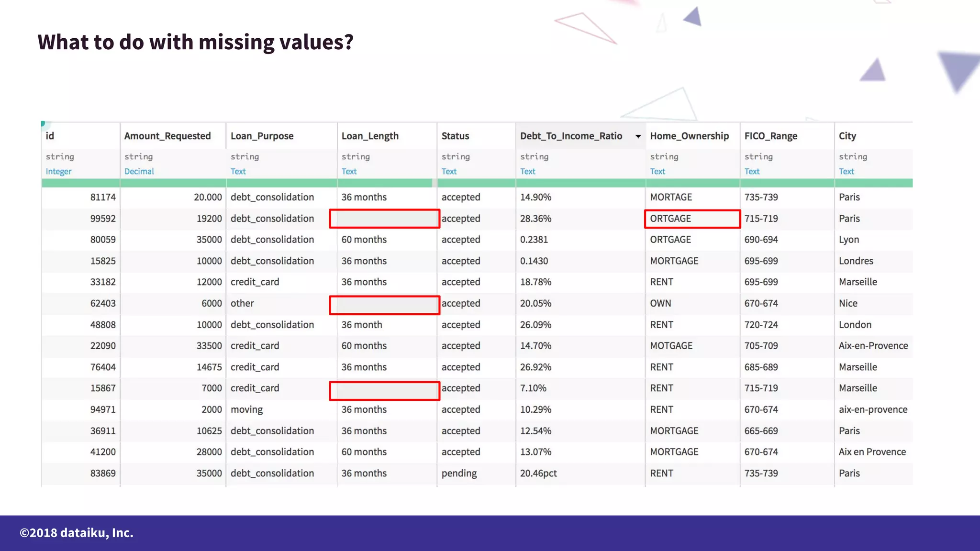Click the green validity bar under City
Image resolution: width=980 pixels, height=551 pixels.
click(873, 183)
